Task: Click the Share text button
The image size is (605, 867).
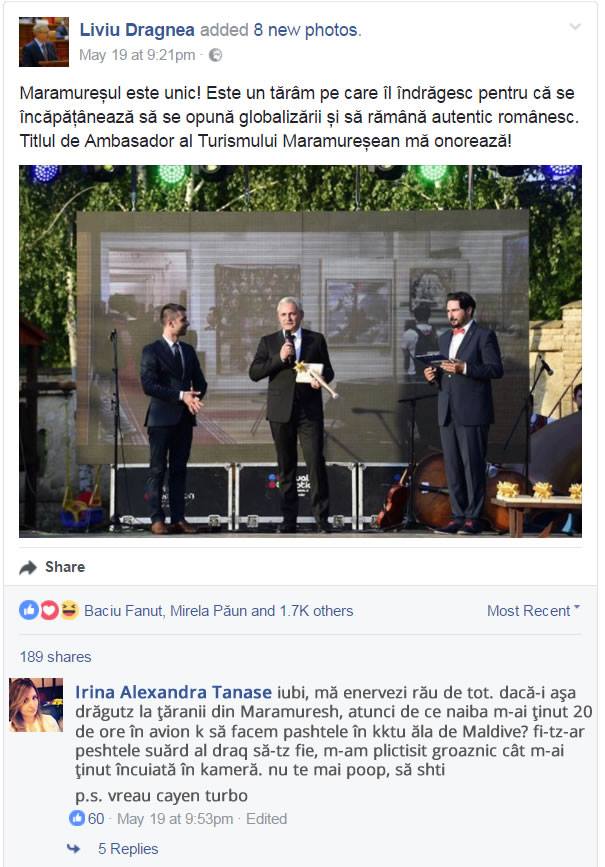Action: [x=65, y=567]
